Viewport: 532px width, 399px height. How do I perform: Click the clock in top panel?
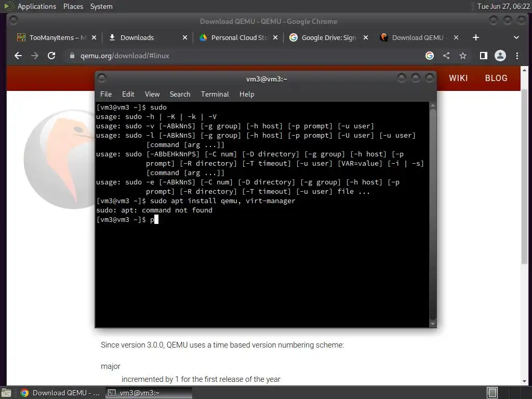click(x=503, y=6)
